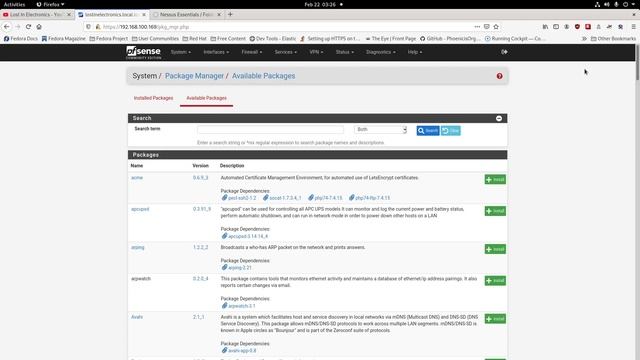The height and width of the screenshot is (360, 640).
Task: Open the apcupsd package link
Action: pyautogui.click(x=140, y=209)
